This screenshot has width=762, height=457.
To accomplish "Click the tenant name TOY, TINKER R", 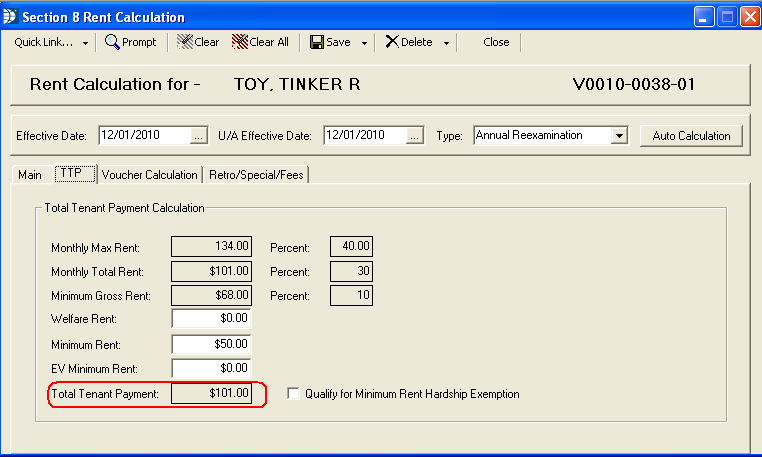I will pos(297,85).
